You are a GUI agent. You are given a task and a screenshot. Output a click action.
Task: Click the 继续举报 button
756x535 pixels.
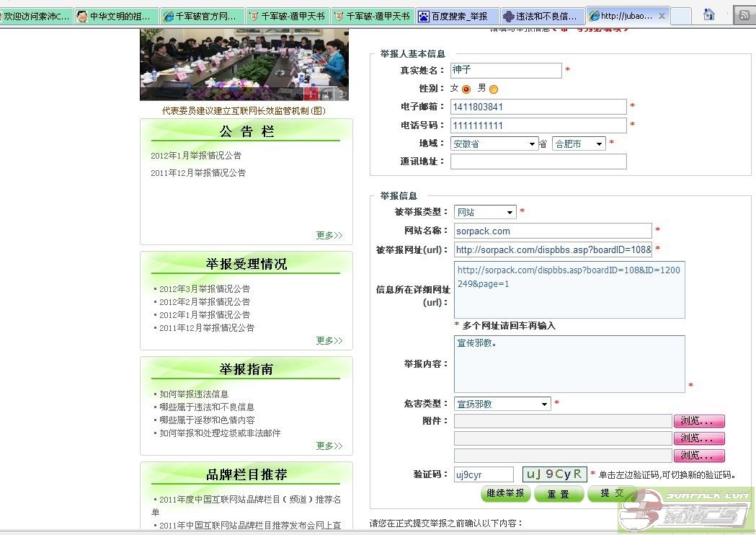coord(506,494)
